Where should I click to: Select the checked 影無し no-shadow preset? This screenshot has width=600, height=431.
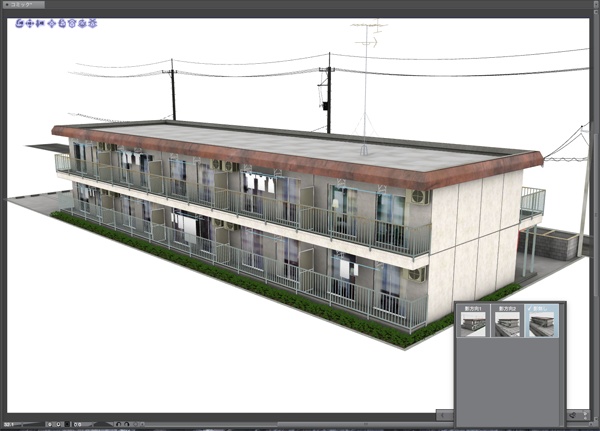[542, 321]
